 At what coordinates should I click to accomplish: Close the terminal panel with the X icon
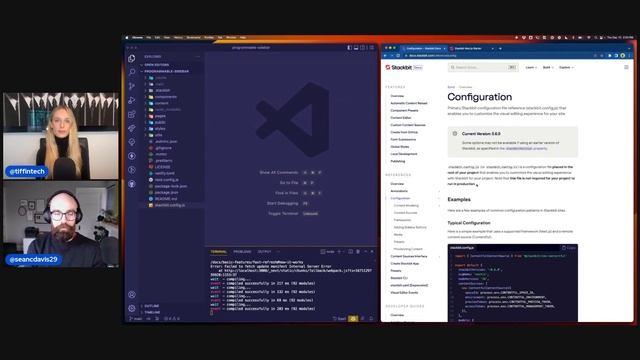pos(372,252)
